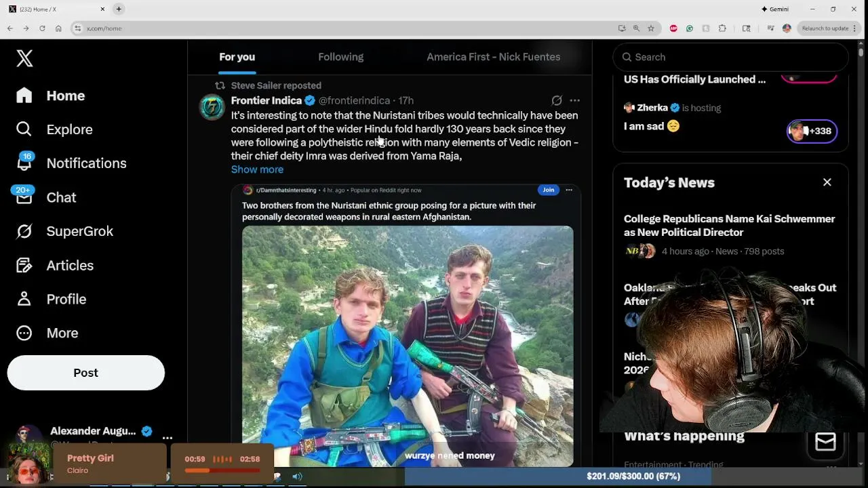Open College Republicans Name Kai Schwemmer story

coord(729,226)
